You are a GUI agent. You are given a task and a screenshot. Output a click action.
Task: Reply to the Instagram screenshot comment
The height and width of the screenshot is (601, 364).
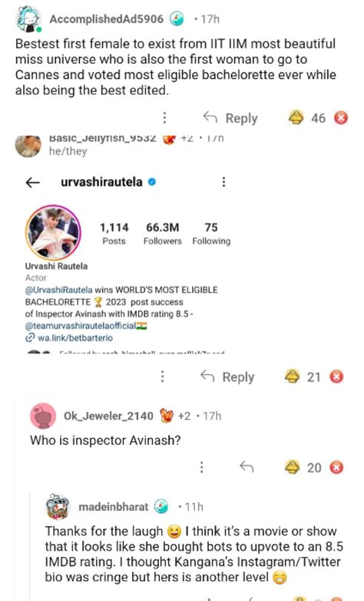click(227, 377)
